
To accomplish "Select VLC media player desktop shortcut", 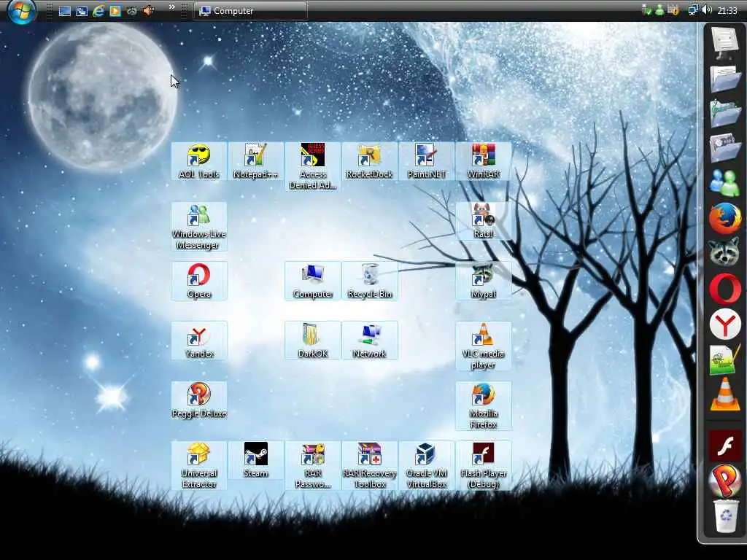I will (x=483, y=346).
